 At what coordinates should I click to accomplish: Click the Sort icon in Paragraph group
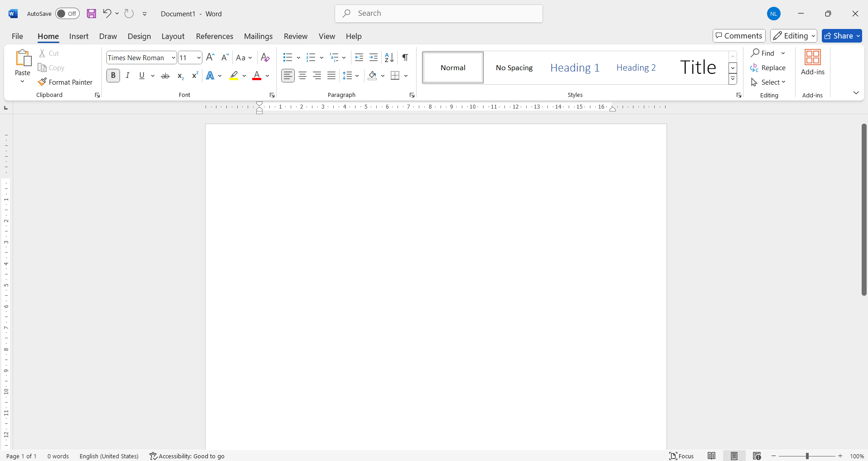389,58
